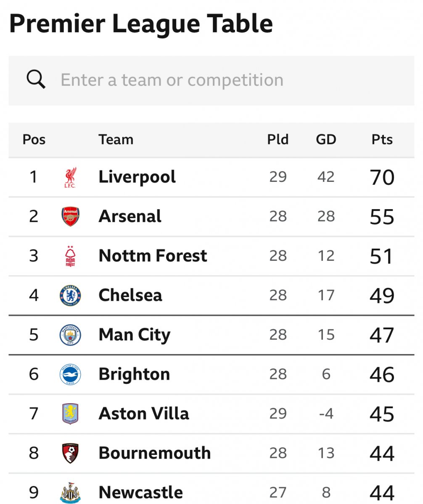The width and height of the screenshot is (423, 504).
Task: Click the Newcastle club crest
Action: coord(70,493)
